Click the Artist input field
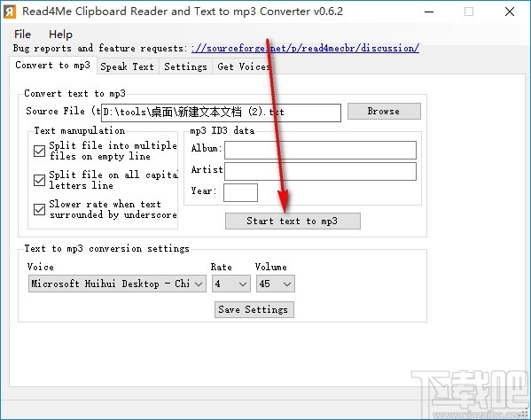531x420 pixels. click(x=320, y=171)
